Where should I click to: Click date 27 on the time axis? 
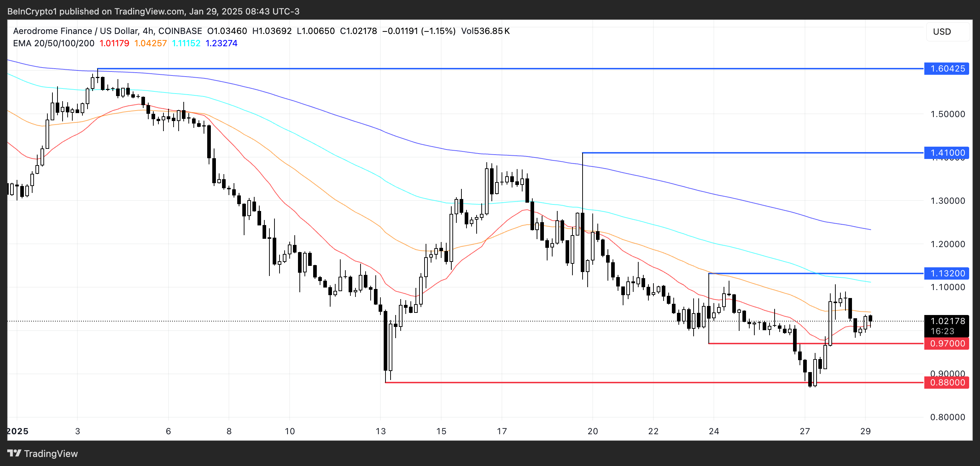click(x=805, y=431)
